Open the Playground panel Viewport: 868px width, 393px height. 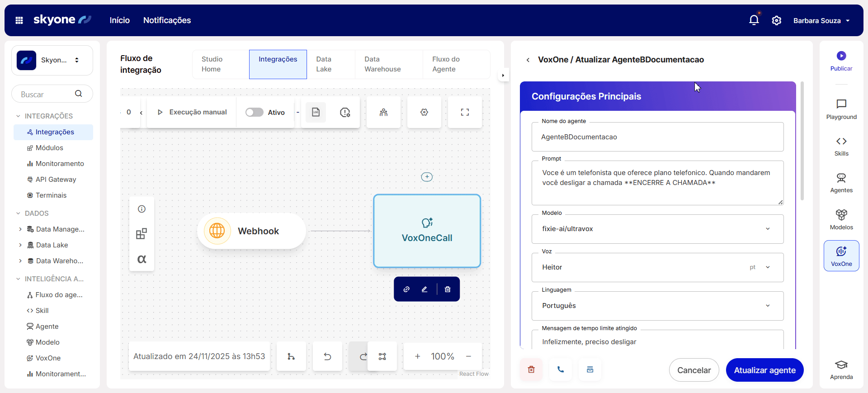(x=841, y=109)
